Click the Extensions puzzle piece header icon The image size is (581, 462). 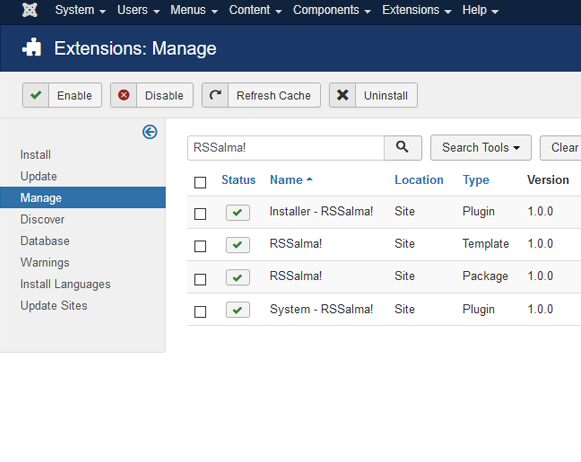[x=32, y=47]
